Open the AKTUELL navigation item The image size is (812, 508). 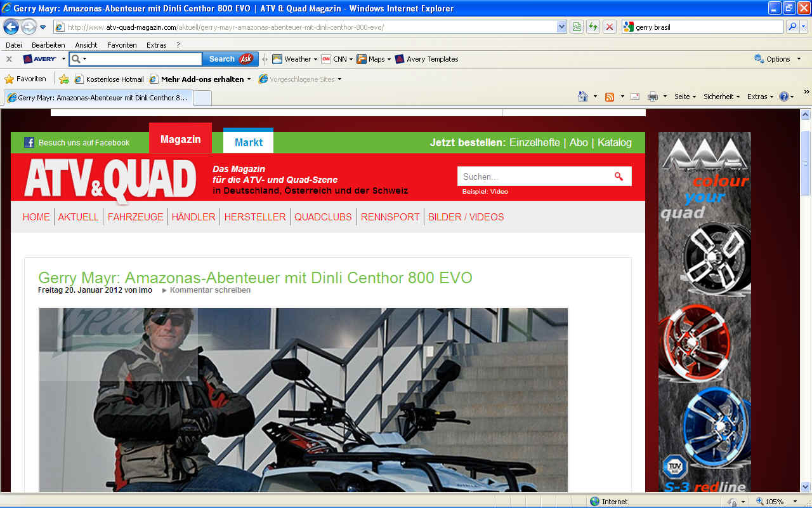(x=79, y=217)
